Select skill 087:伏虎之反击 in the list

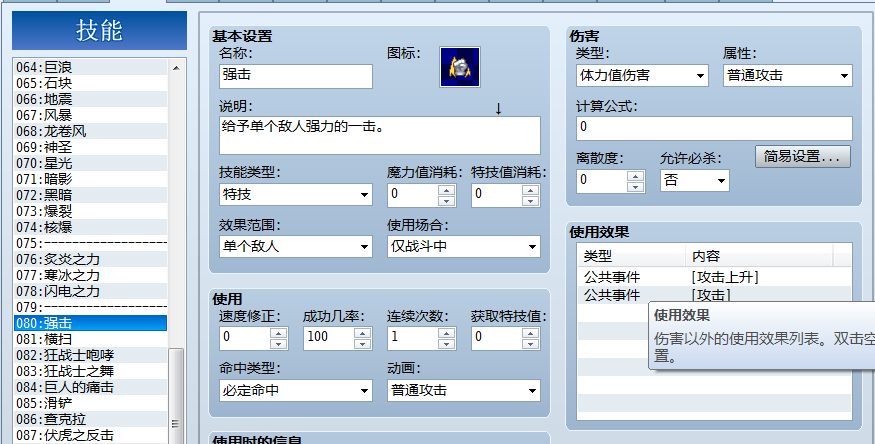(x=90, y=436)
